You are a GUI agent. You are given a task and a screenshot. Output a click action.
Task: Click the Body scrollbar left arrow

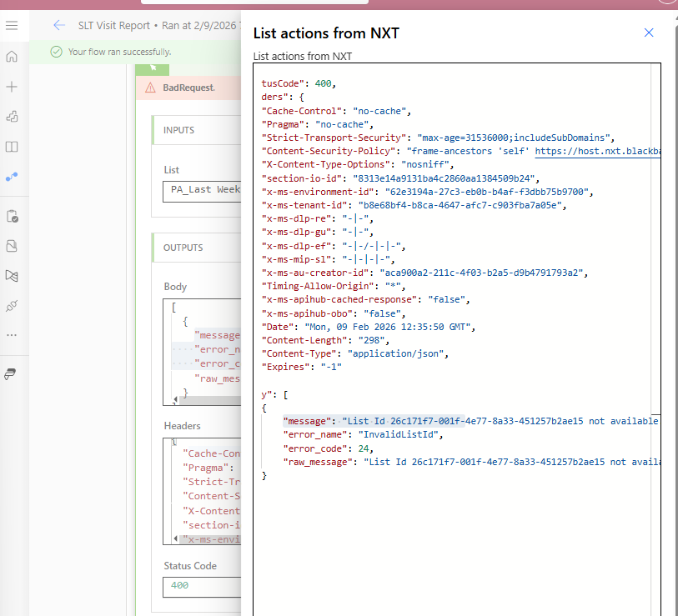pos(175,399)
